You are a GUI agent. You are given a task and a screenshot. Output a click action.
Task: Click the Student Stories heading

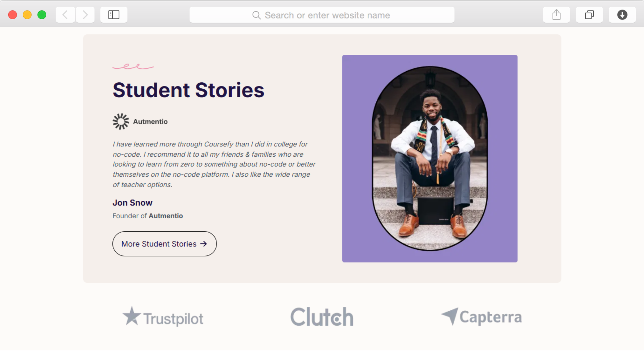(188, 90)
